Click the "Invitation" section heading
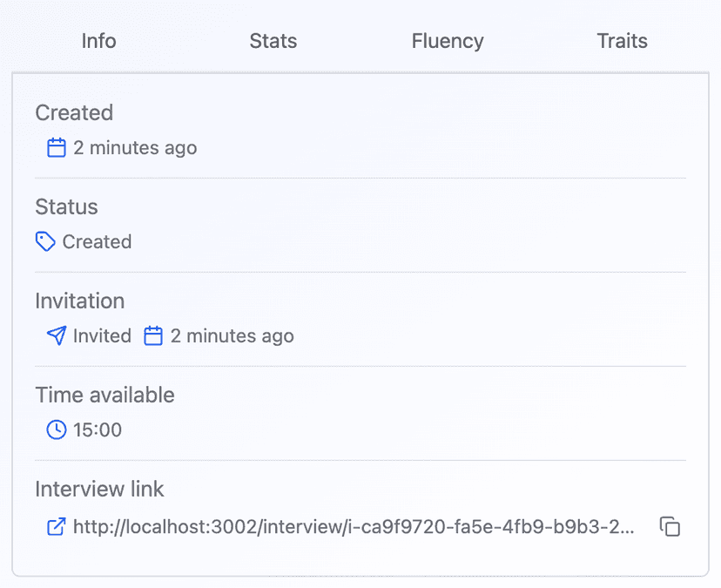The width and height of the screenshot is (721, 588). [x=80, y=301]
